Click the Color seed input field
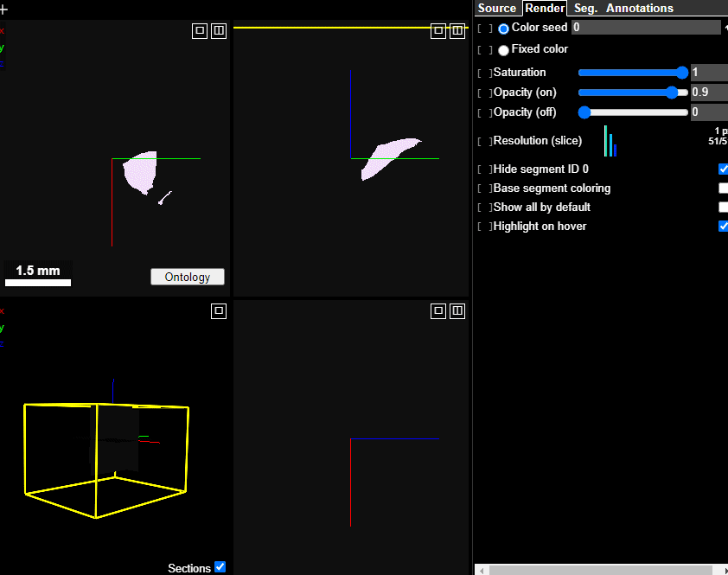The width and height of the screenshot is (728, 575). (646, 27)
